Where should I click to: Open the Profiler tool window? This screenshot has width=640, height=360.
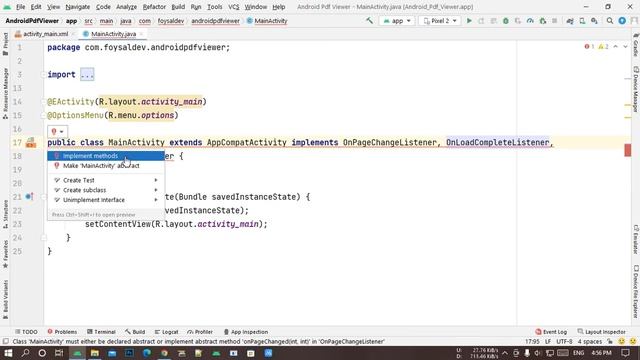(200, 332)
